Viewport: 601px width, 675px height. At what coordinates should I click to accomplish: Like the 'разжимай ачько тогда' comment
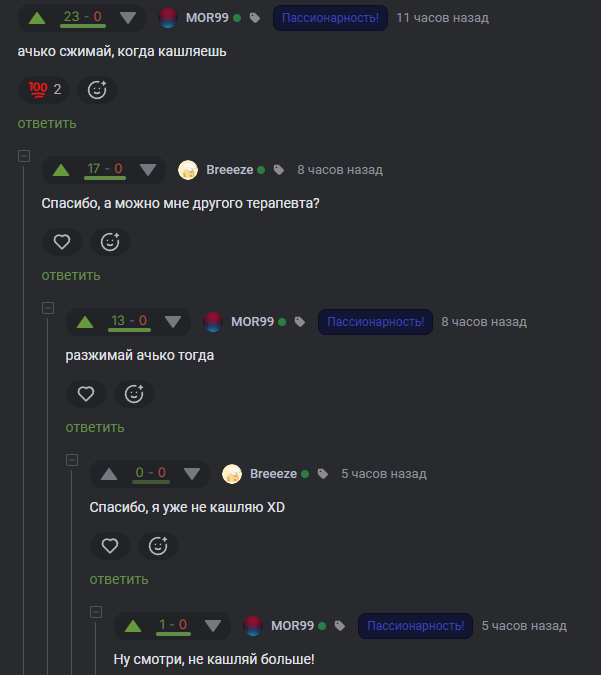point(86,394)
